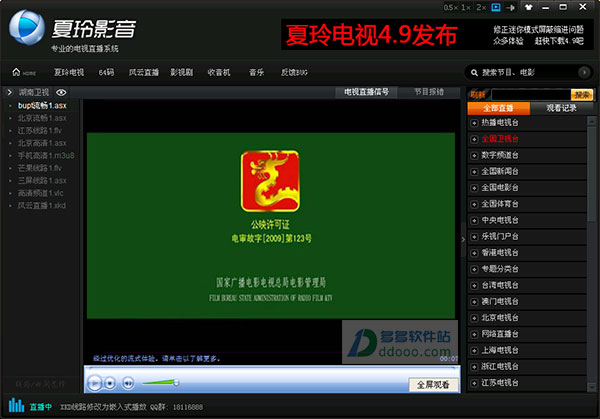Set playback window size to 1×
600x419 pixels.
tap(466, 8)
